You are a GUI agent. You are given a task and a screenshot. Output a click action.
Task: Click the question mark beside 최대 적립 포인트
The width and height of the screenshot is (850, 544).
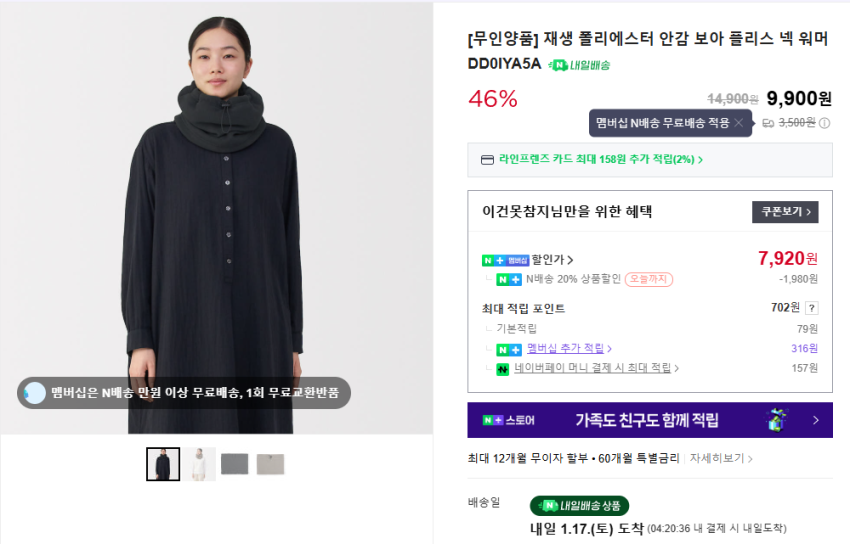[x=812, y=308]
